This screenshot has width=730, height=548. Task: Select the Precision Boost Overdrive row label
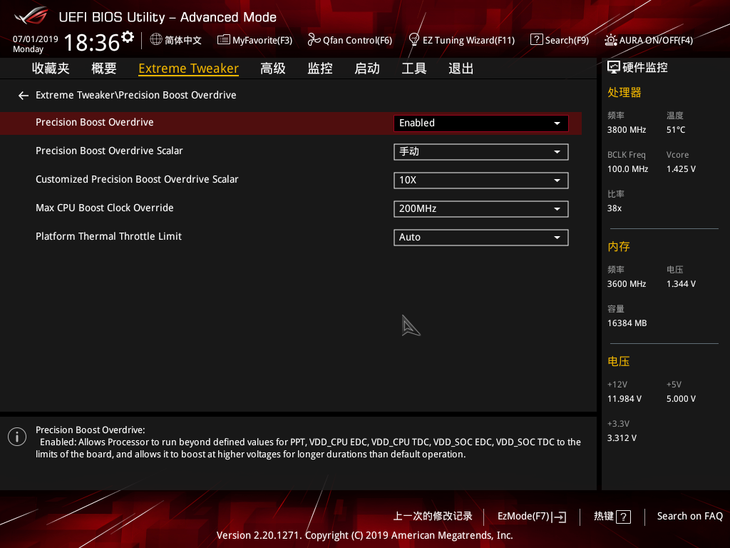tap(95, 122)
